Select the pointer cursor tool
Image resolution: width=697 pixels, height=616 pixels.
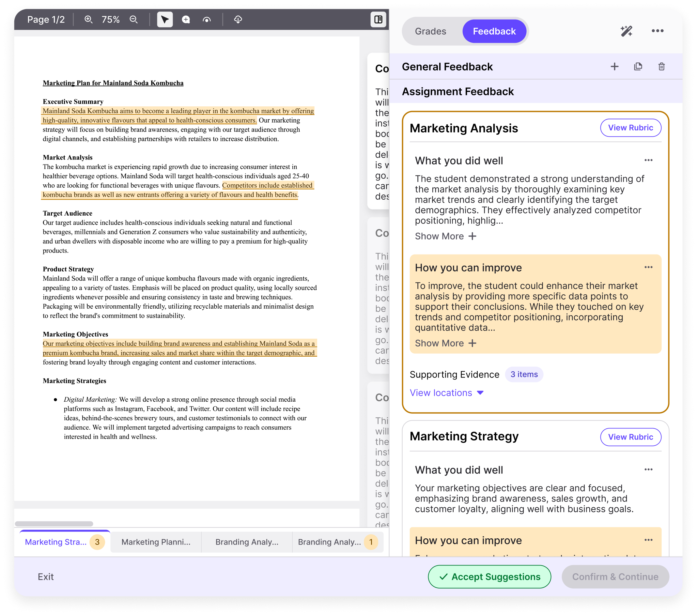point(165,20)
